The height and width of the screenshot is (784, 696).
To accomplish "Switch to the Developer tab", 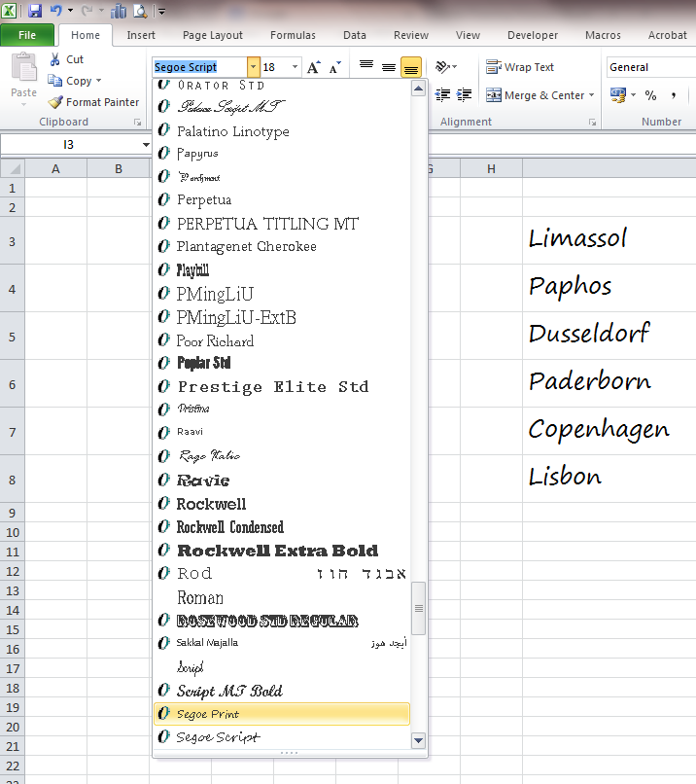I will point(532,35).
